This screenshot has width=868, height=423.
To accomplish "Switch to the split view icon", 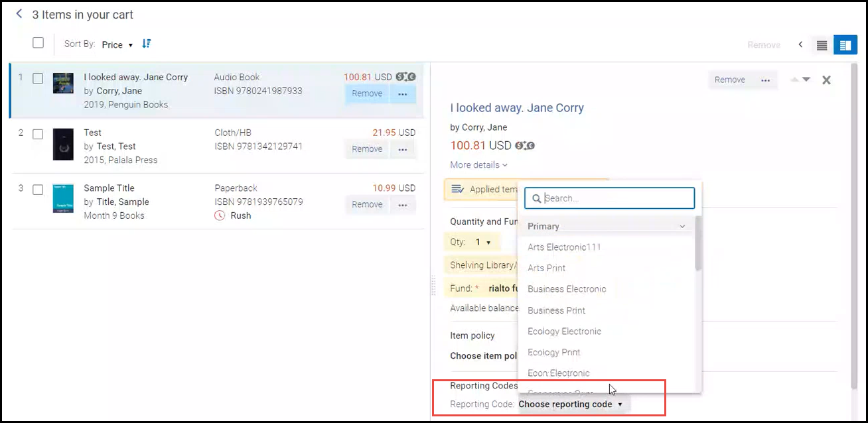I will click(x=845, y=45).
